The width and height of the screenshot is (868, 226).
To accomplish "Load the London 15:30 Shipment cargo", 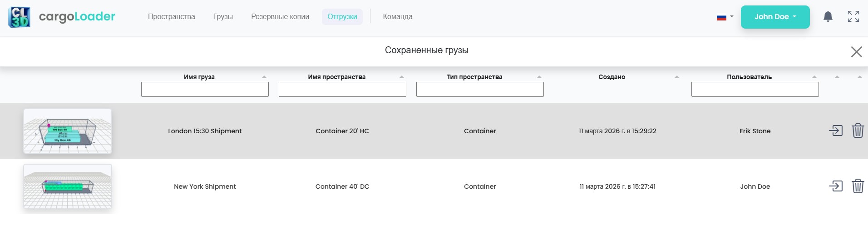I will coord(835,131).
